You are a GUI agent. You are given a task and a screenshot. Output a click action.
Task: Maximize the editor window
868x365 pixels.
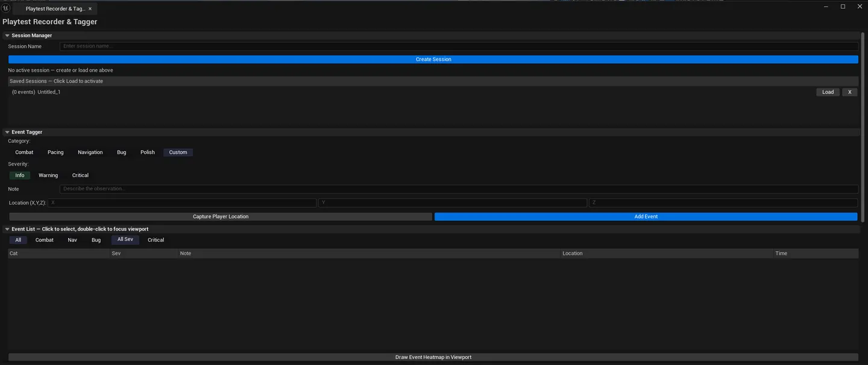[x=843, y=7]
